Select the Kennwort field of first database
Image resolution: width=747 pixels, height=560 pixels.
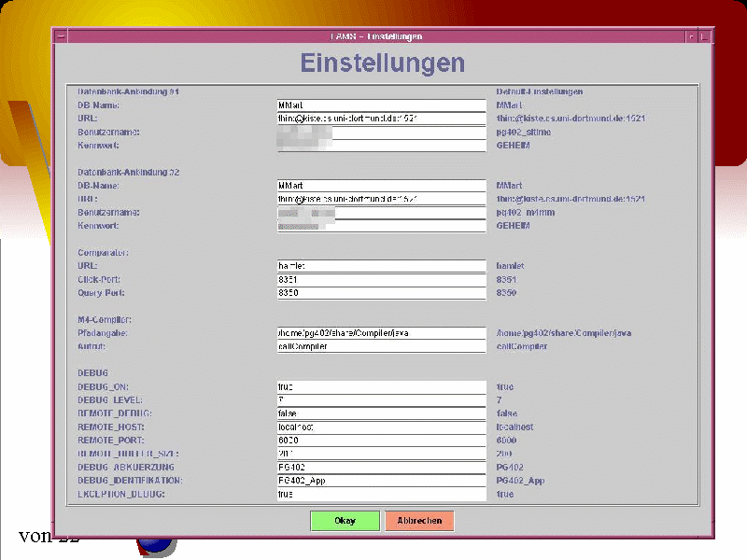point(381,147)
